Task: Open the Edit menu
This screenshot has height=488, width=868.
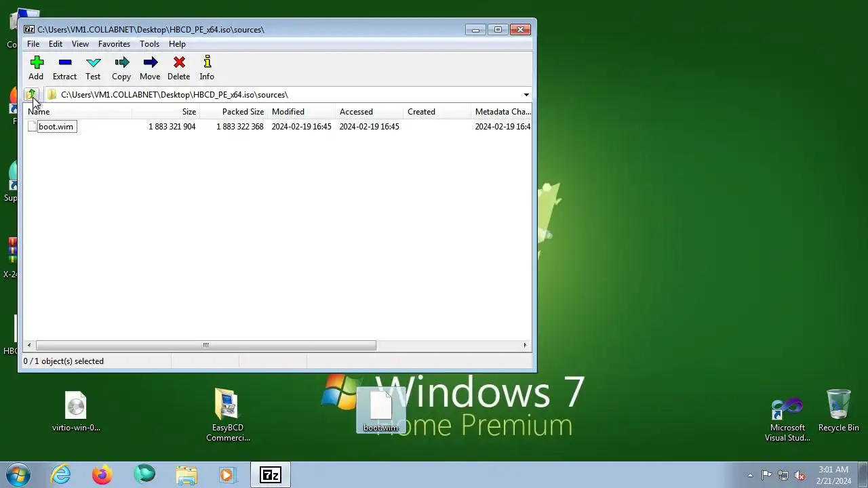Action: click(56, 44)
